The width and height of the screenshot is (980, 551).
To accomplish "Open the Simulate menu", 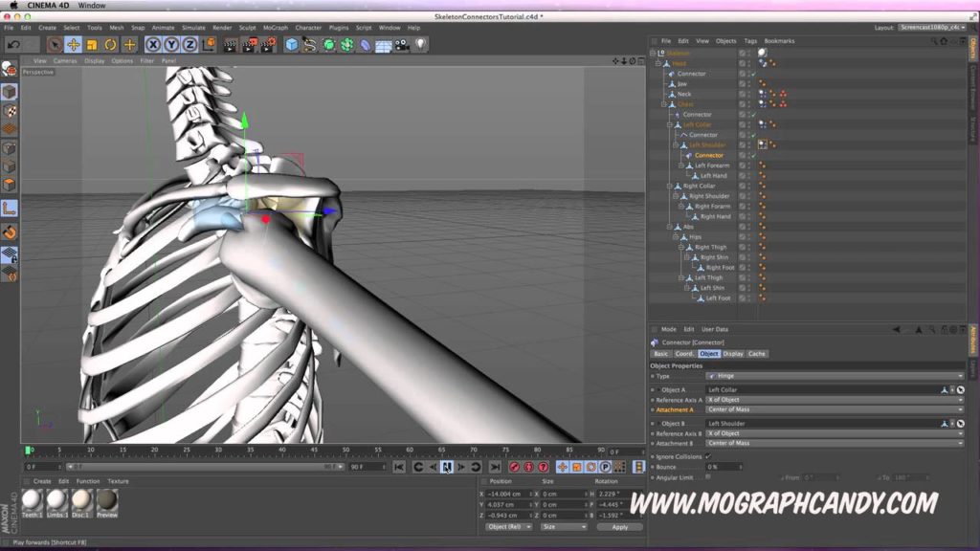I will [x=193, y=28].
